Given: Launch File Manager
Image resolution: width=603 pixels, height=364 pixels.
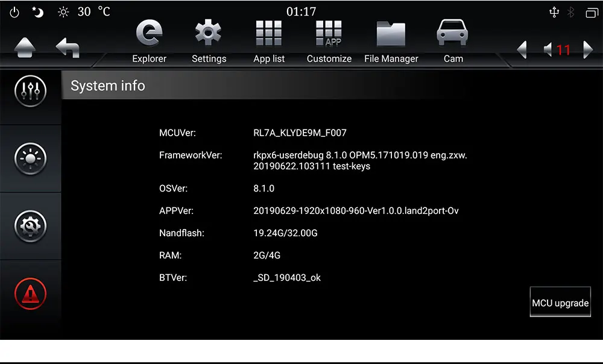Looking at the screenshot, I should tap(391, 41).
